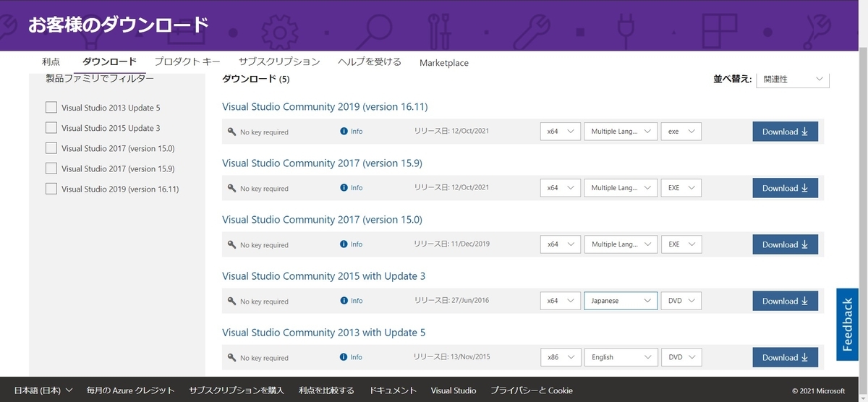Open the EXE dropdown for Community 2017 version 15.9
868x402 pixels.
681,188
